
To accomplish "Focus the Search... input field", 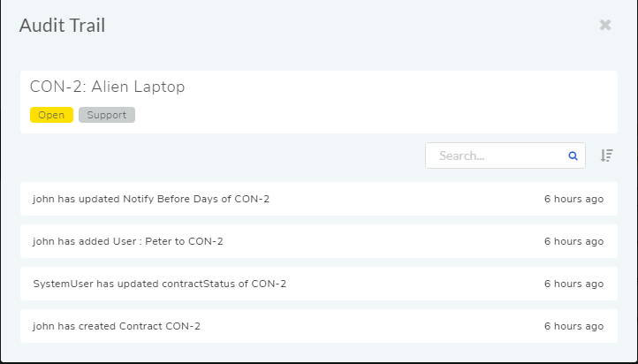I will tap(505, 155).
